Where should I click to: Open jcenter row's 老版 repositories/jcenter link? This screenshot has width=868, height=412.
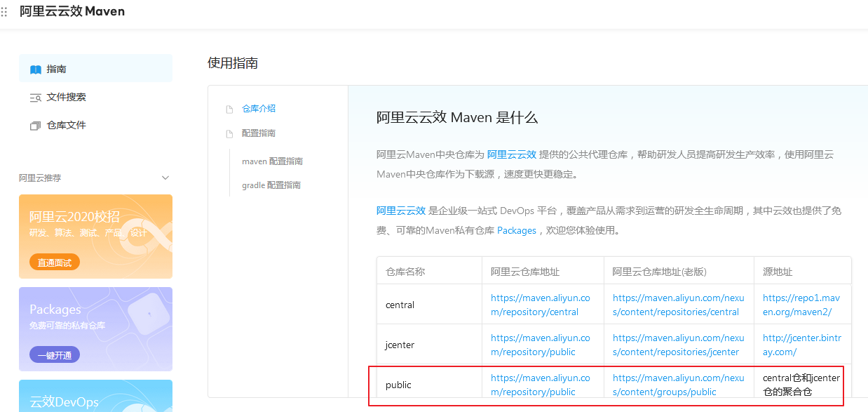pyautogui.click(x=679, y=345)
